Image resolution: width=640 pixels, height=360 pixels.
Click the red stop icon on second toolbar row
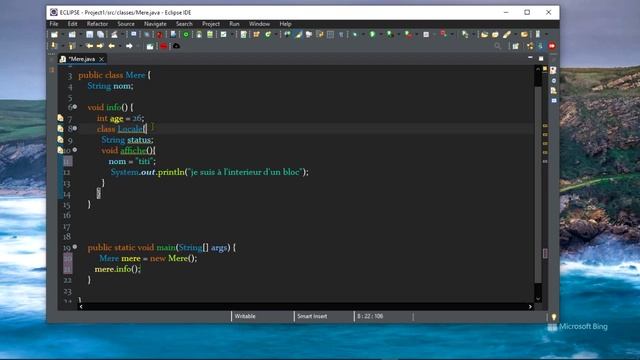[x=163, y=46]
